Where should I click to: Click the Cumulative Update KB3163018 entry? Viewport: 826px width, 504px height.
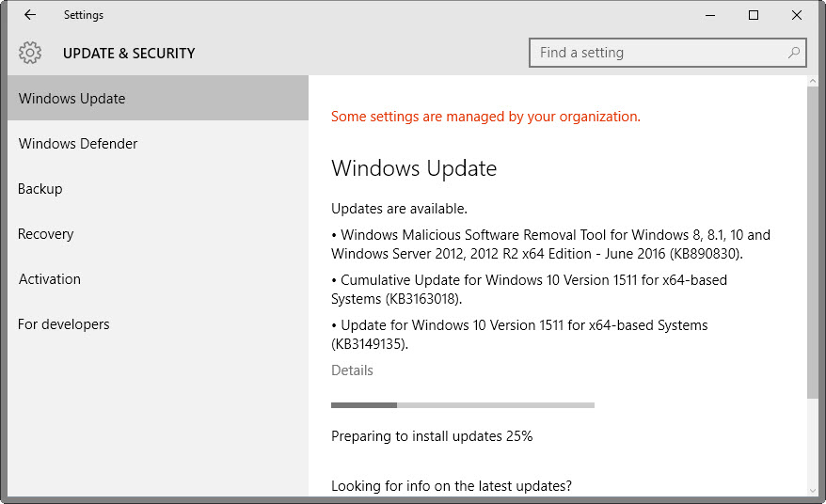point(530,290)
